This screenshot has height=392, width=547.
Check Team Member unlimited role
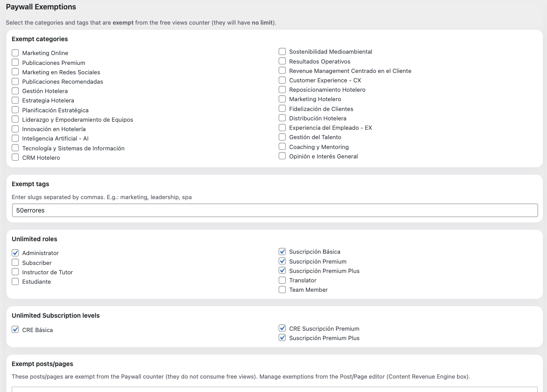pyautogui.click(x=282, y=289)
